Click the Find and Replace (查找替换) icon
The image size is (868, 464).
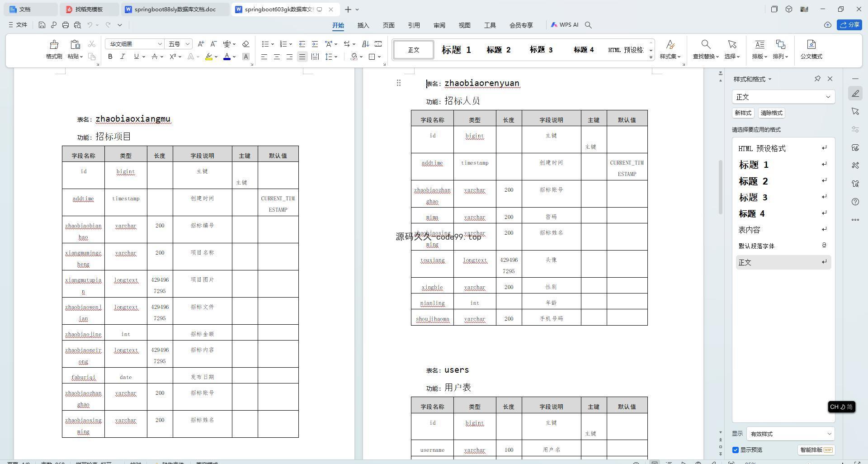(705, 44)
